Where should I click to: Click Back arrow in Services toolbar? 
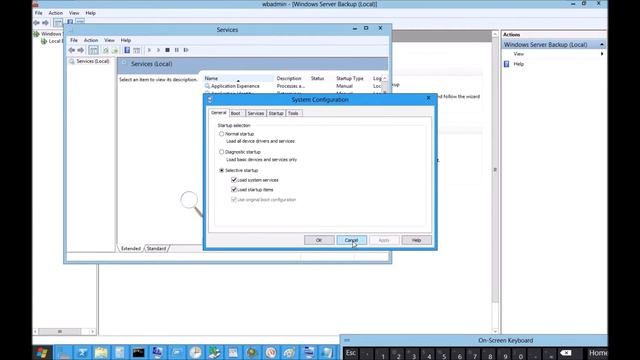(72, 50)
